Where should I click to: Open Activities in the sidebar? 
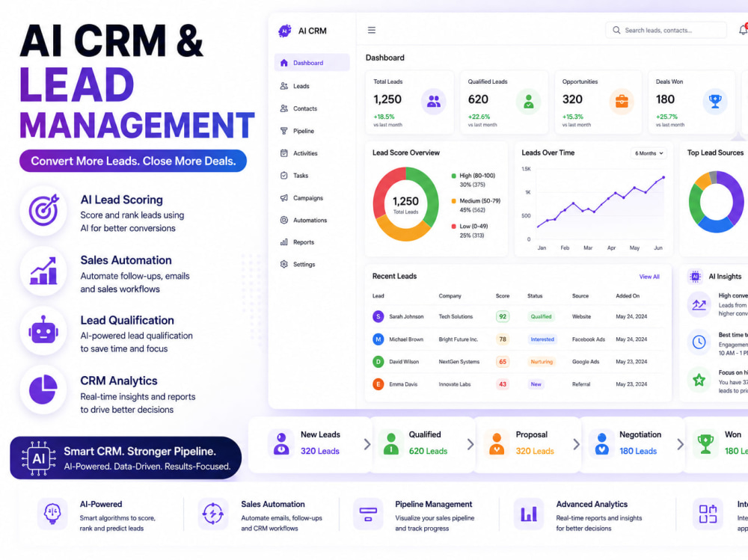[x=312, y=153]
